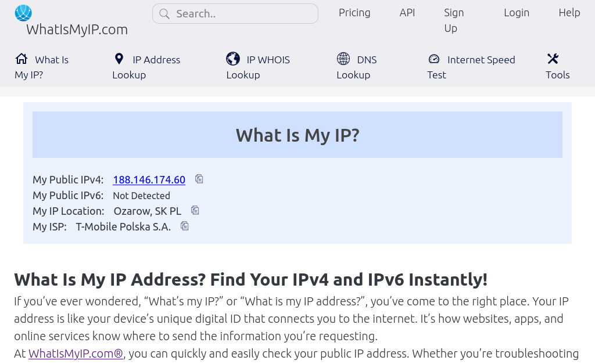Open the Help page
Screen dimensions: 595x364
click(x=569, y=13)
